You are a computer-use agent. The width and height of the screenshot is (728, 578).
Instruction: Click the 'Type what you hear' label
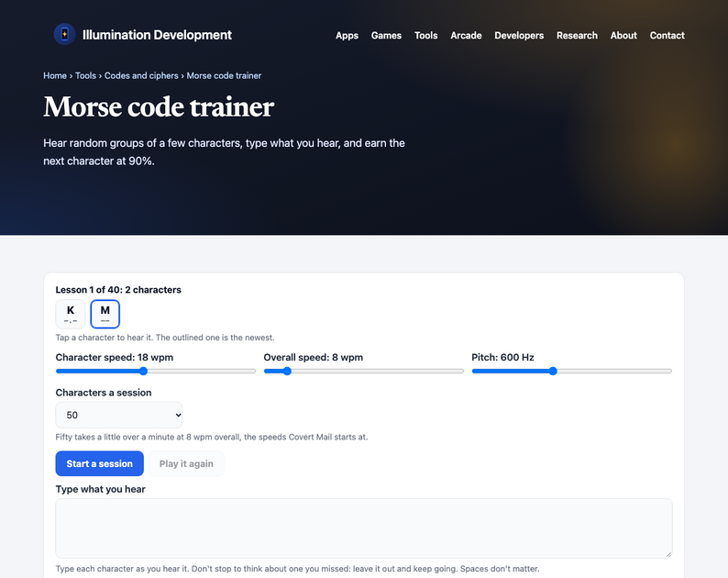(100, 489)
